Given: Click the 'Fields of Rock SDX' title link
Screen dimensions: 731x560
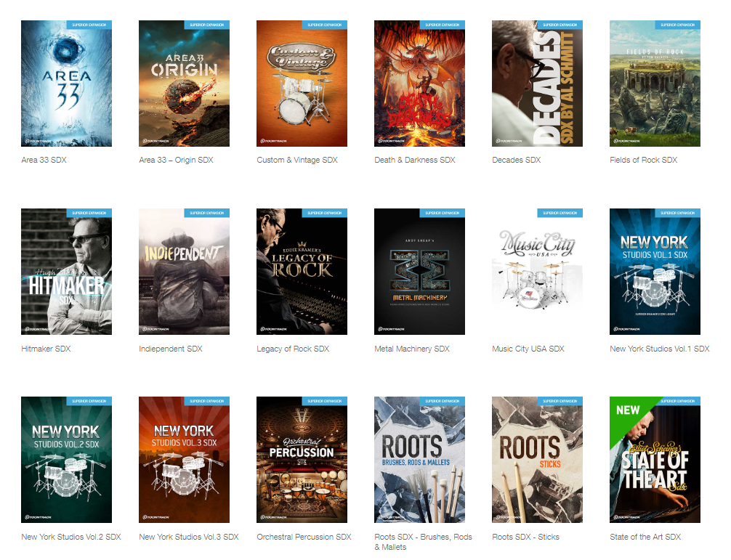Looking at the screenshot, I should pos(643,160).
